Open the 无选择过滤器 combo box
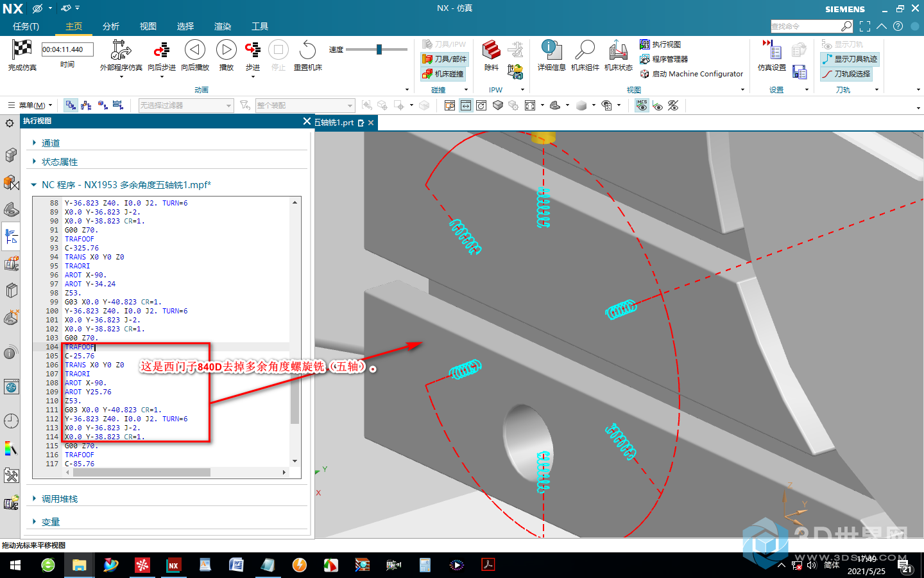This screenshot has width=924, height=578. [186, 105]
